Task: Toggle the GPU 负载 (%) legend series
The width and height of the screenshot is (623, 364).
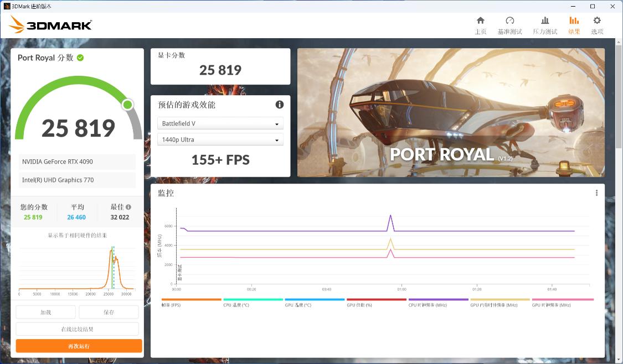Action: tap(376, 303)
